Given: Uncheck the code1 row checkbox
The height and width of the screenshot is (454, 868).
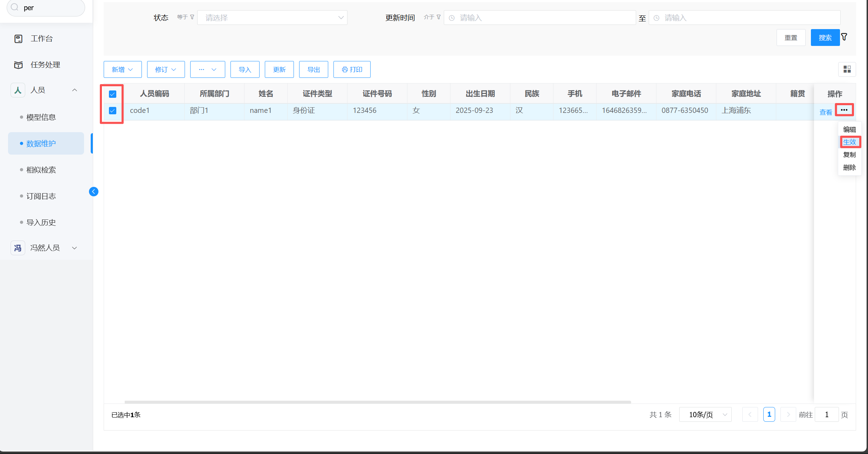Looking at the screenshot, I should [112, 110].
